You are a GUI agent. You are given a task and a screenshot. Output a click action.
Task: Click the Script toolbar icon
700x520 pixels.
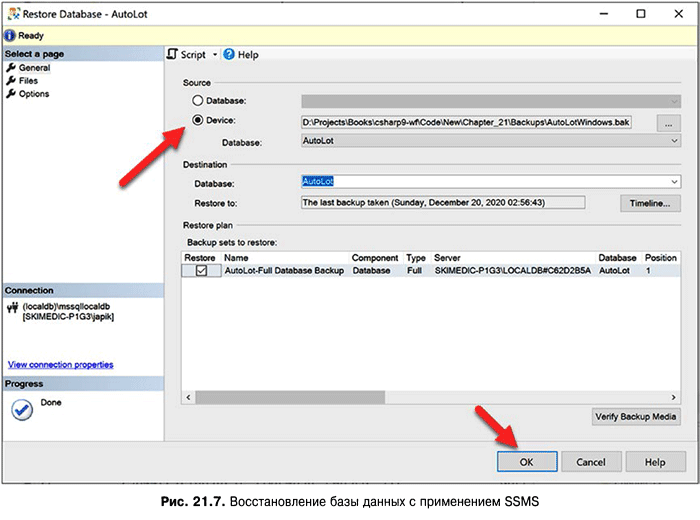coord(172,54)
